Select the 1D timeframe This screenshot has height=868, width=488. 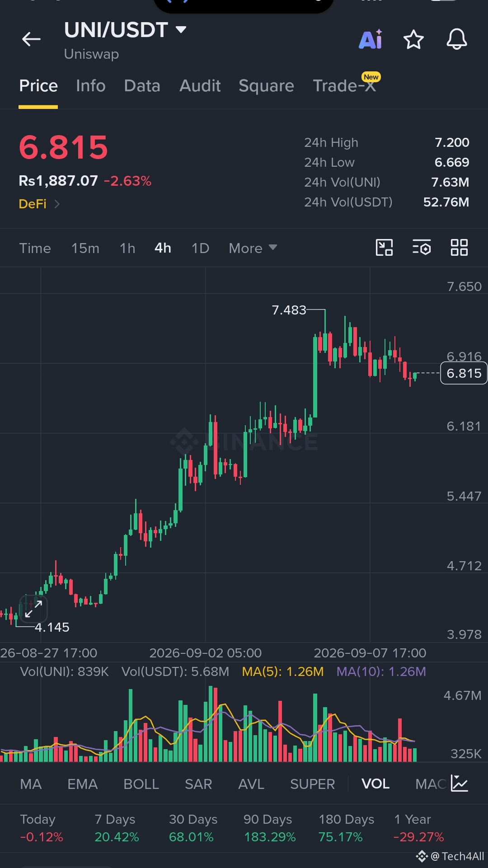coord(200,248)
